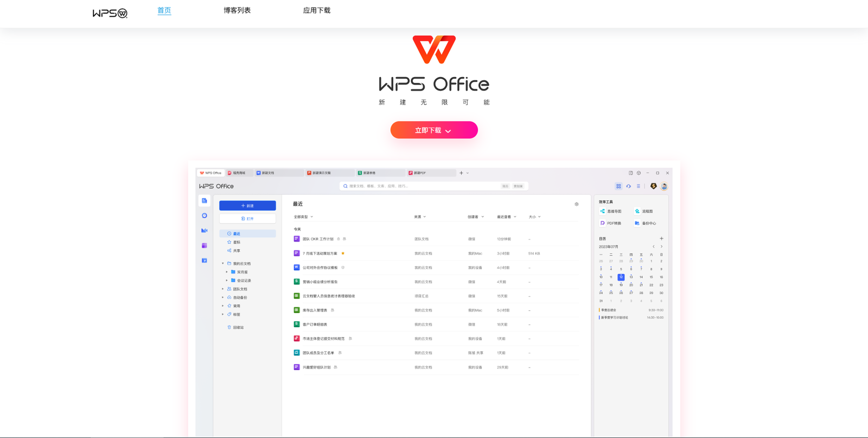Expand the 会议记录 folder arrow
Image resolution: width=868 pixels, height=438 pixels.
pyautogui.click(x=227, y=281)
